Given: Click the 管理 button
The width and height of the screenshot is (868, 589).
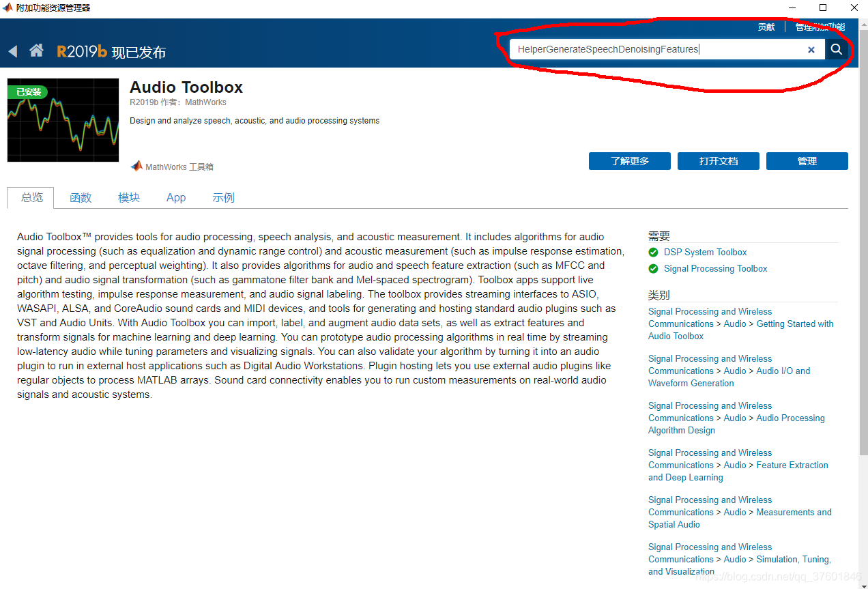Looking at the screenshot, I should click(807, 161).
